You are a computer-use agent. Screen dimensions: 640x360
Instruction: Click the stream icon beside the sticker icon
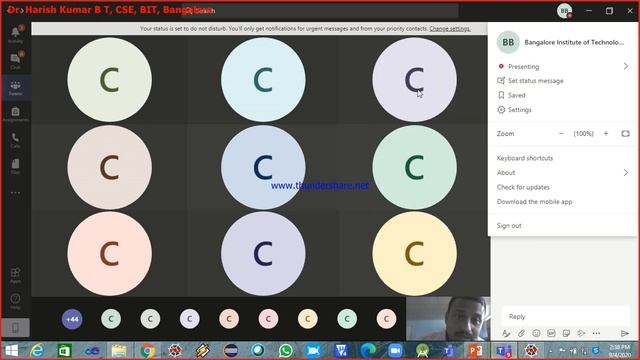pyautogui.click(x=581, y=333)
